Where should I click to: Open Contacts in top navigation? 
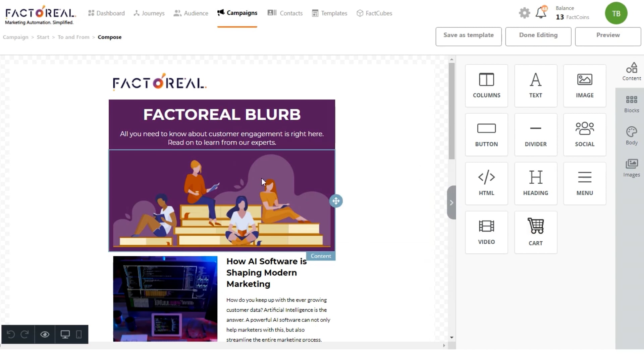coord(285,13)
